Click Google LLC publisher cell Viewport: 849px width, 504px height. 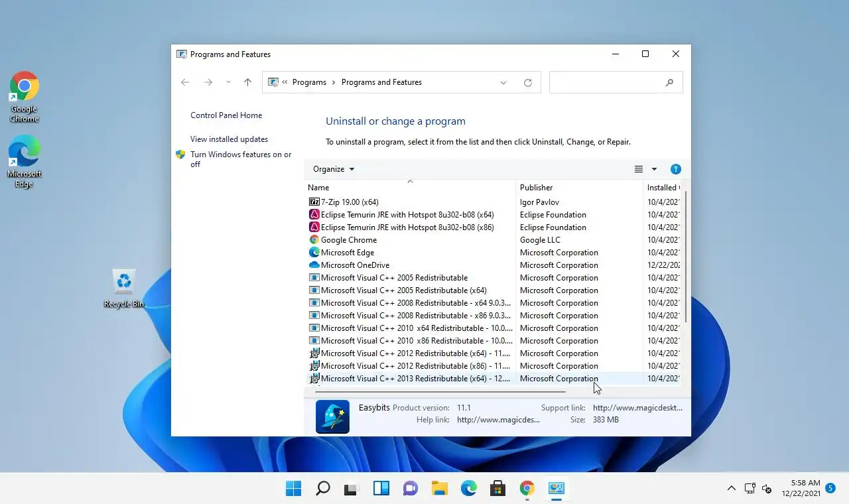pyautogui.click(x=540, y=240)
